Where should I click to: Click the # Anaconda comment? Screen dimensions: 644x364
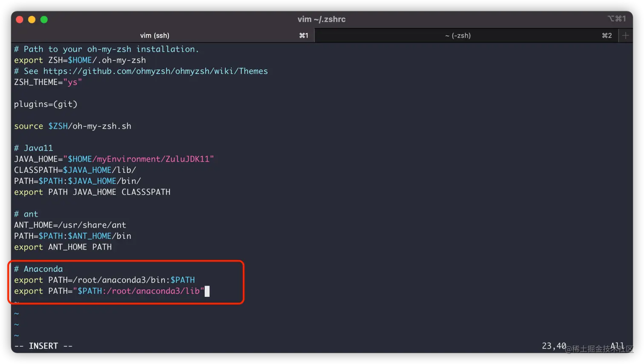pos(38,269)
